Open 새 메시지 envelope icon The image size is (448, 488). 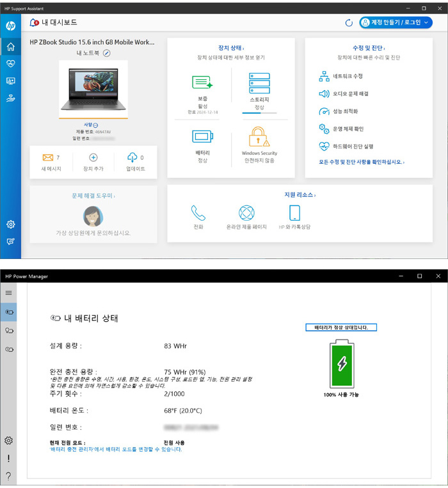[47, 157]
